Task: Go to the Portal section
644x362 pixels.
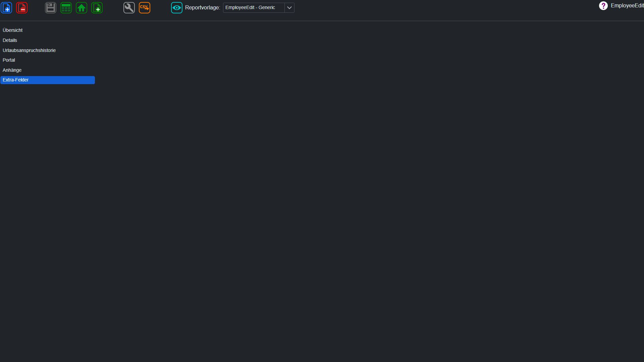Action: [x=9, y=60]
